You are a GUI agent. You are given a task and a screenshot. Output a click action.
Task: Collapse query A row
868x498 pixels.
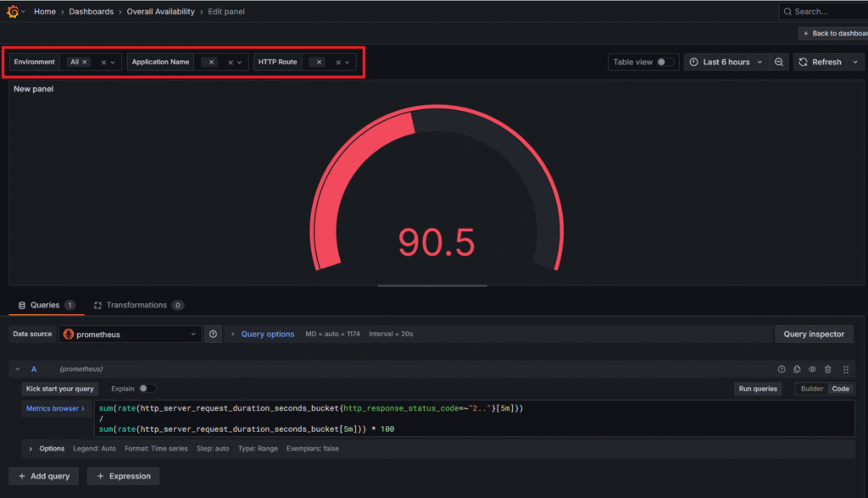18,369
